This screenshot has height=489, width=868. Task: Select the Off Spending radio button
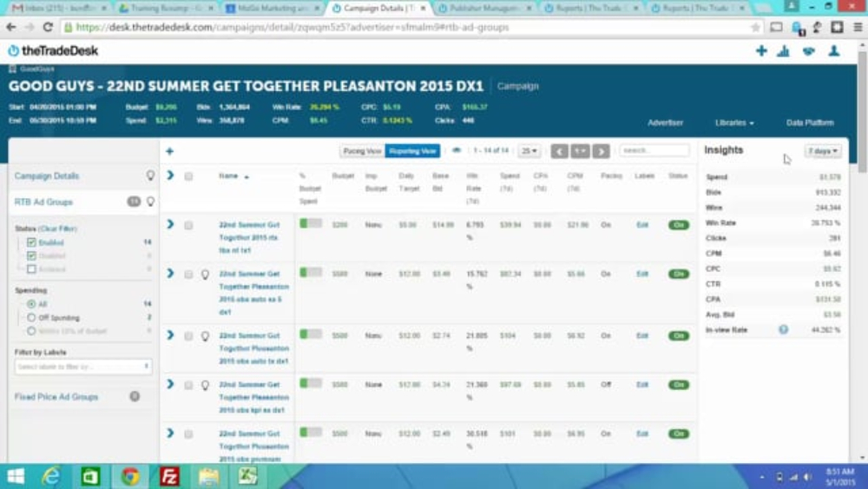31,317
